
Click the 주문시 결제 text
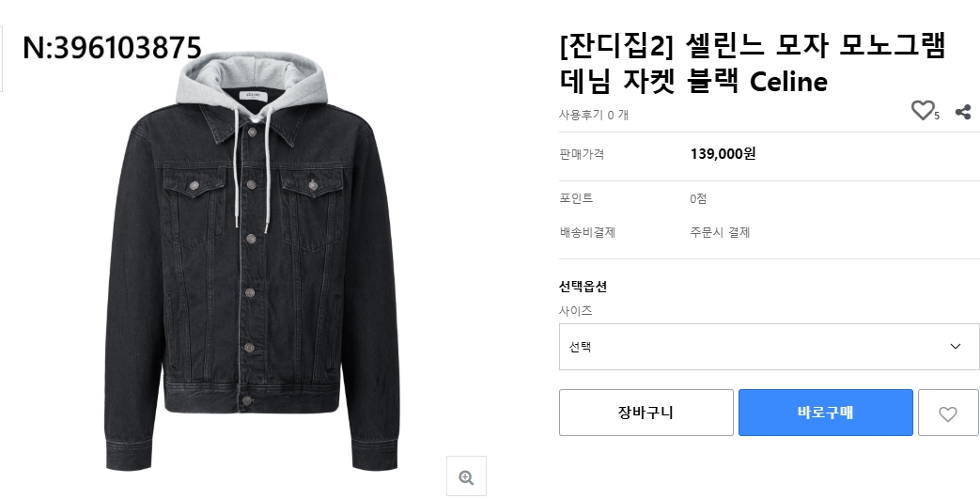point(720,232)
